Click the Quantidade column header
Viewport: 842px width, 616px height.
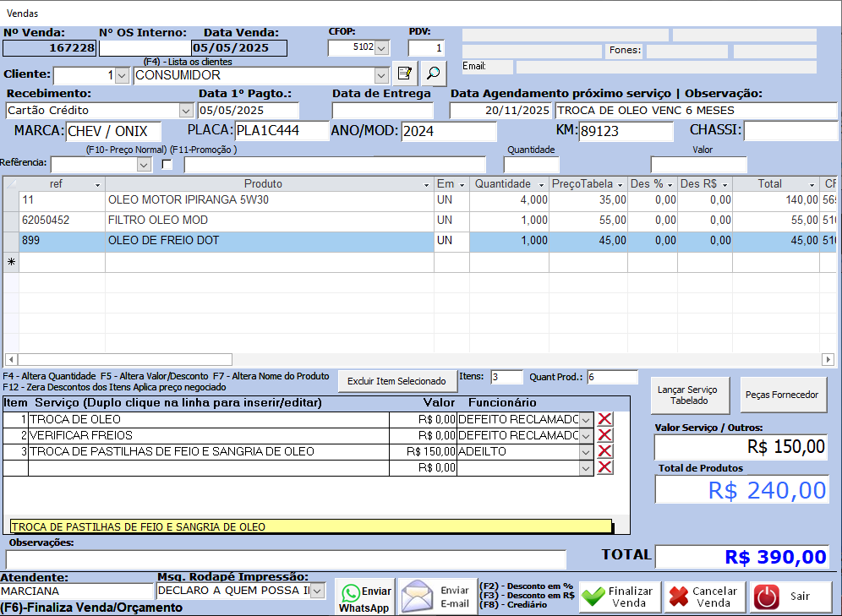pyautogui.click(x=502, y=184)
